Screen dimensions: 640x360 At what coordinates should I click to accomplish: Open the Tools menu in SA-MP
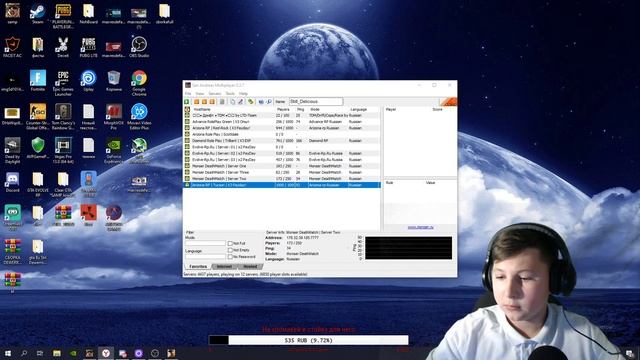tap(230, 93)
